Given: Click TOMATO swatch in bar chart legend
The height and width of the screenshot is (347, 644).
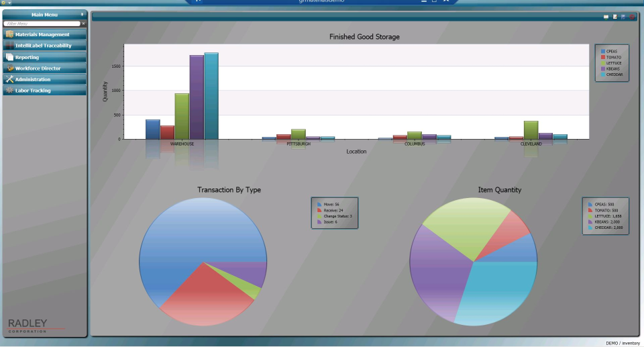Looking at the screenshot, I should pos(603,57).
